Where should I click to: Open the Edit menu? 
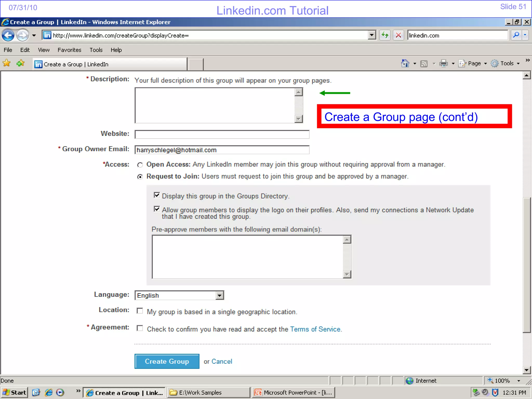[25, 50]
